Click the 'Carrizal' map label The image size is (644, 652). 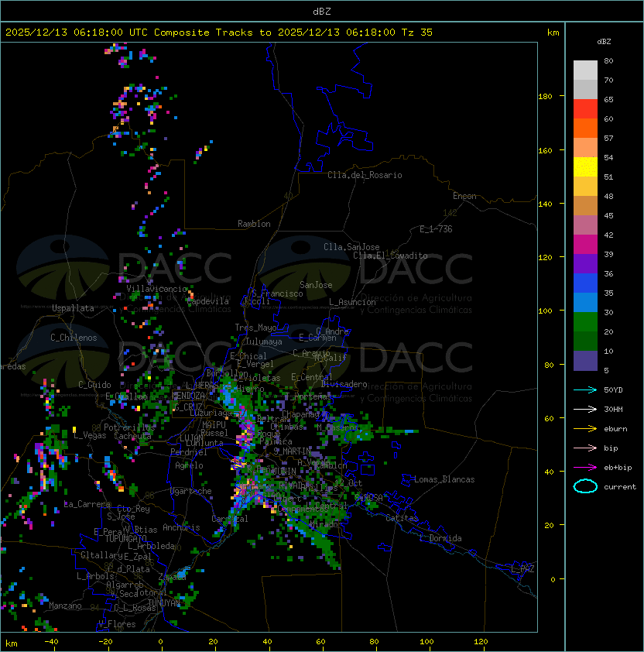pyautogui.click(x=230, y=519)
